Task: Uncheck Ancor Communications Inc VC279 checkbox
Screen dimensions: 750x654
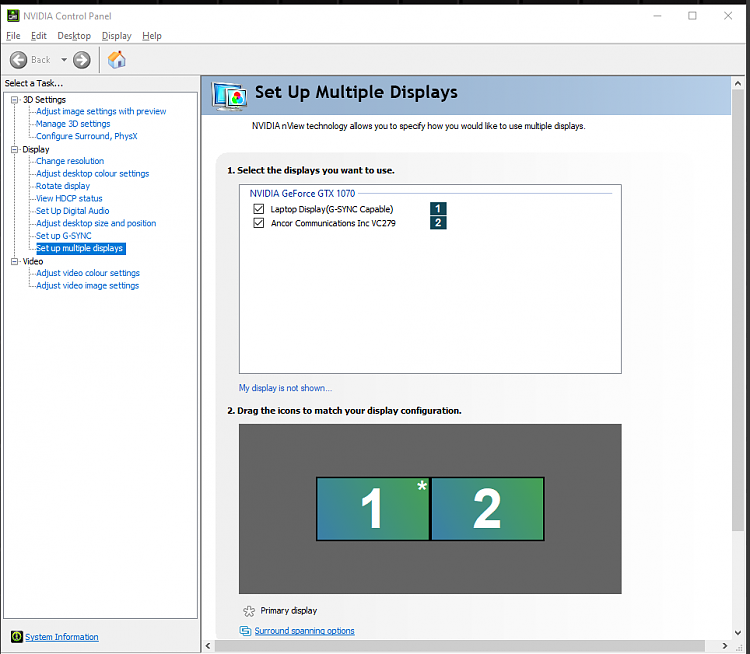Action: pos(258,223)
